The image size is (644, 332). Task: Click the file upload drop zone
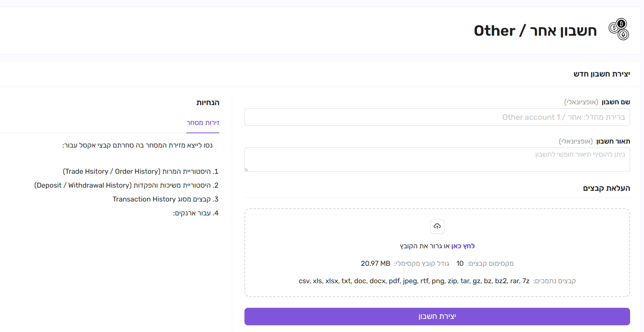(x=437, y=253)
